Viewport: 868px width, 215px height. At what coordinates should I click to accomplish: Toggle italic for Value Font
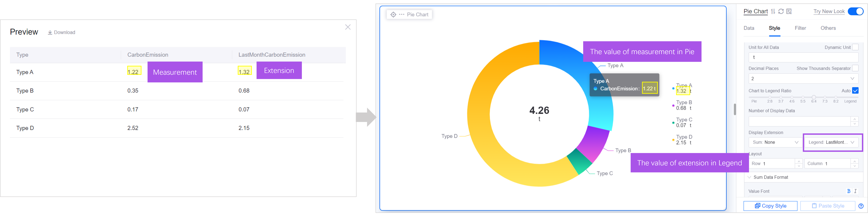click(x=855, y=191)
